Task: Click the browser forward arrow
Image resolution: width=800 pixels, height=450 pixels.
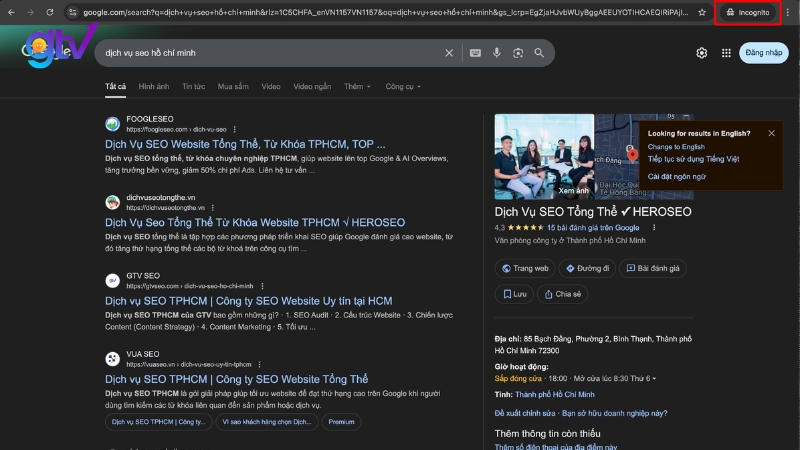Action: pyautogui.click(x=30, y=12)
